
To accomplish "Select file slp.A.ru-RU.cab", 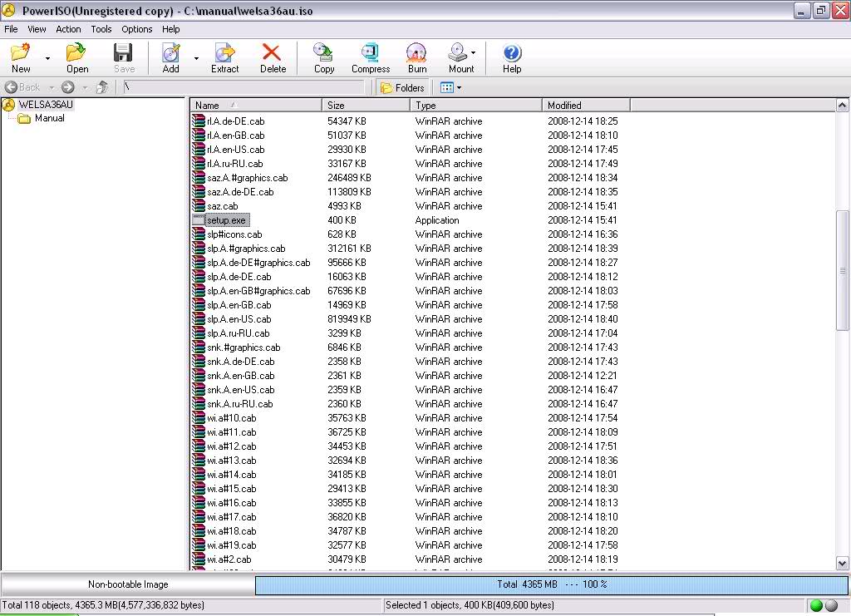I will tap(238, 333).
